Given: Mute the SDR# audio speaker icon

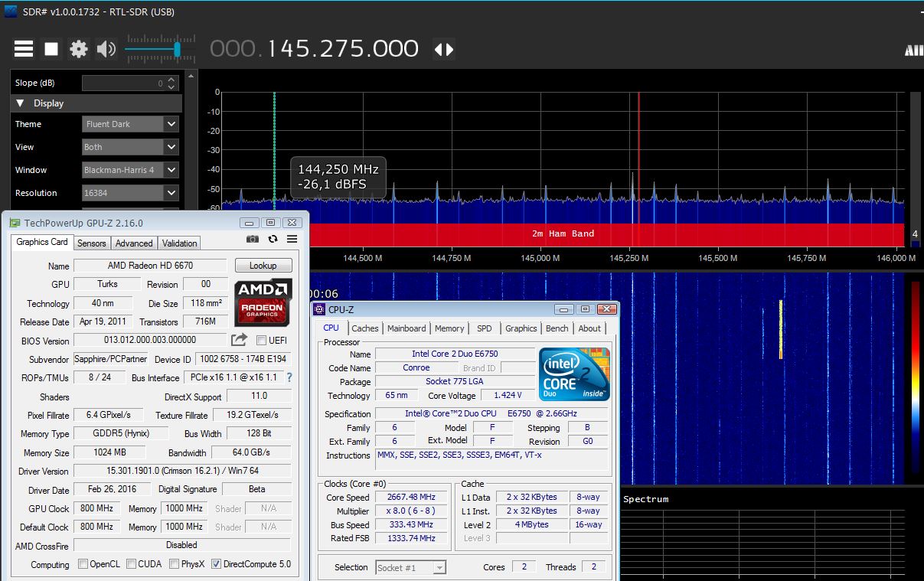Looking at the screenshot, I should click(106, 49).
